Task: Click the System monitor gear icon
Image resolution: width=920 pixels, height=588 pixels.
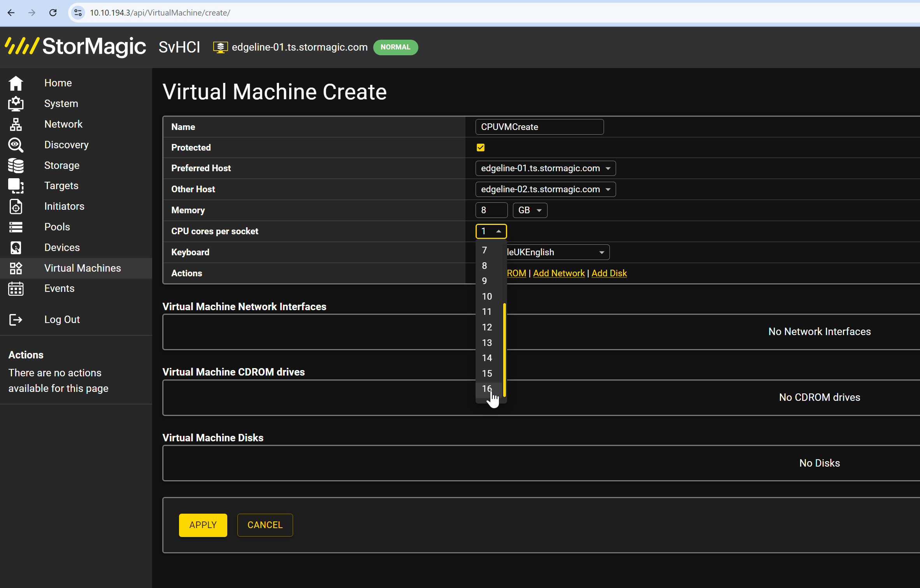Action: [x=16, y=104]
